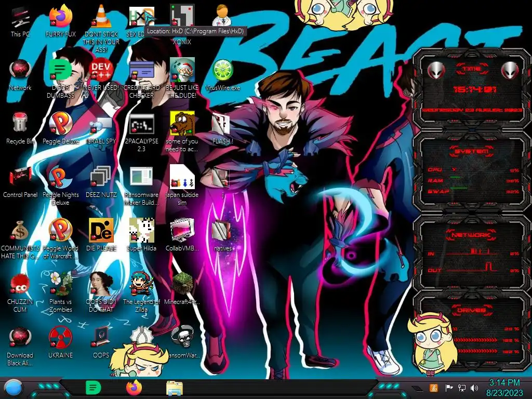Click the right alien head widget icon
The height and width of the screenshot is (399, 532).
[x=510, y=70]
